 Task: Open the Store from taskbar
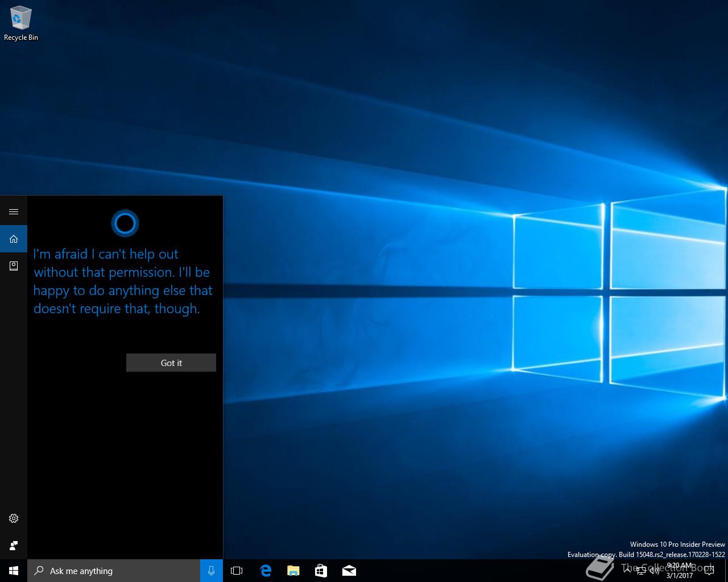(321, 571)
